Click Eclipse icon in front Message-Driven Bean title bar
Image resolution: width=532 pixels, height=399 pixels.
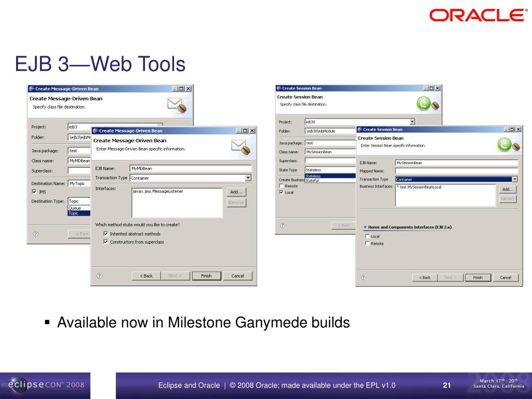point(96,130)
